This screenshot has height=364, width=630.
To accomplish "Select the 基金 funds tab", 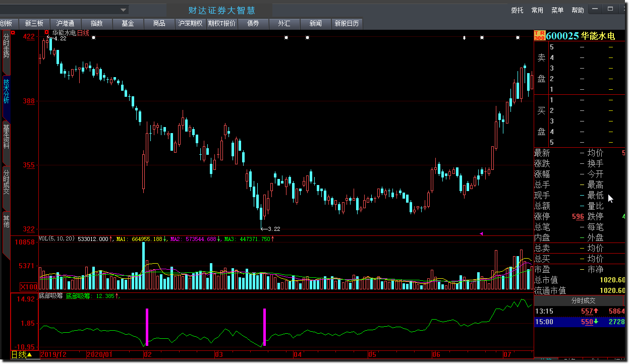I will click(128, 23).
